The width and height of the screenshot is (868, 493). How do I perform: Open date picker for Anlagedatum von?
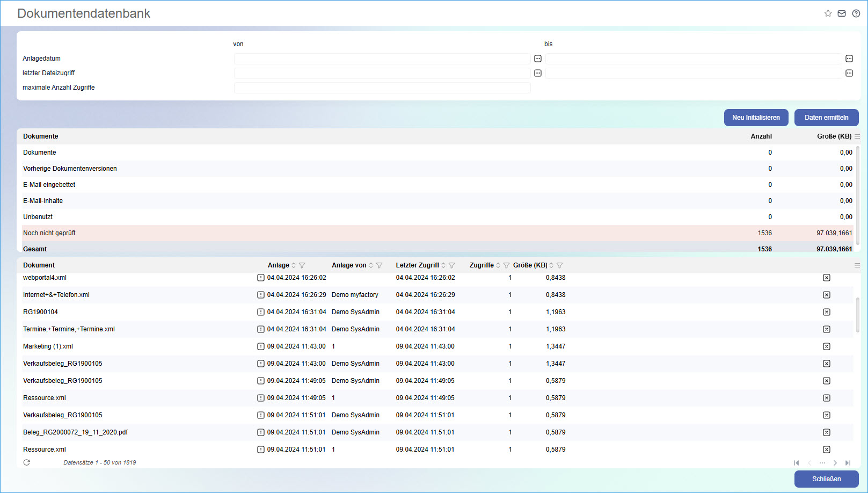538,59
